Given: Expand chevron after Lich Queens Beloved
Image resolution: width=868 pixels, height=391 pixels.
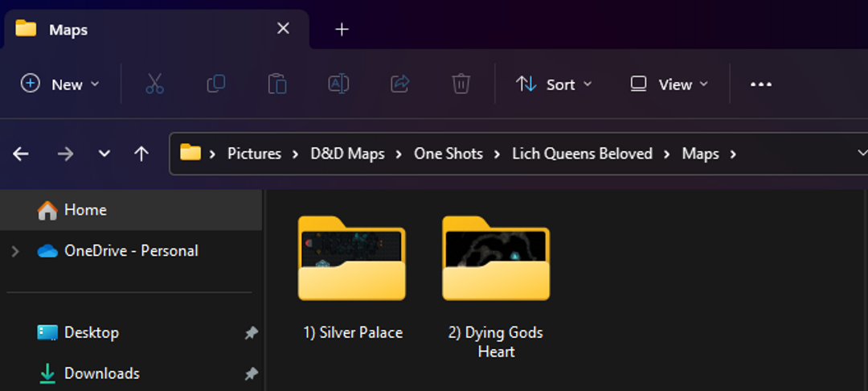Looking at the screenshot, I should (x=668, y=154).
